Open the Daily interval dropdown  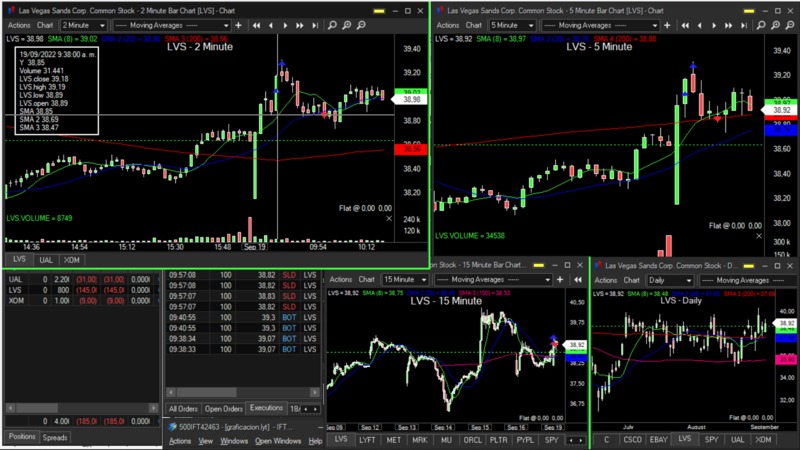pos(670,280)
